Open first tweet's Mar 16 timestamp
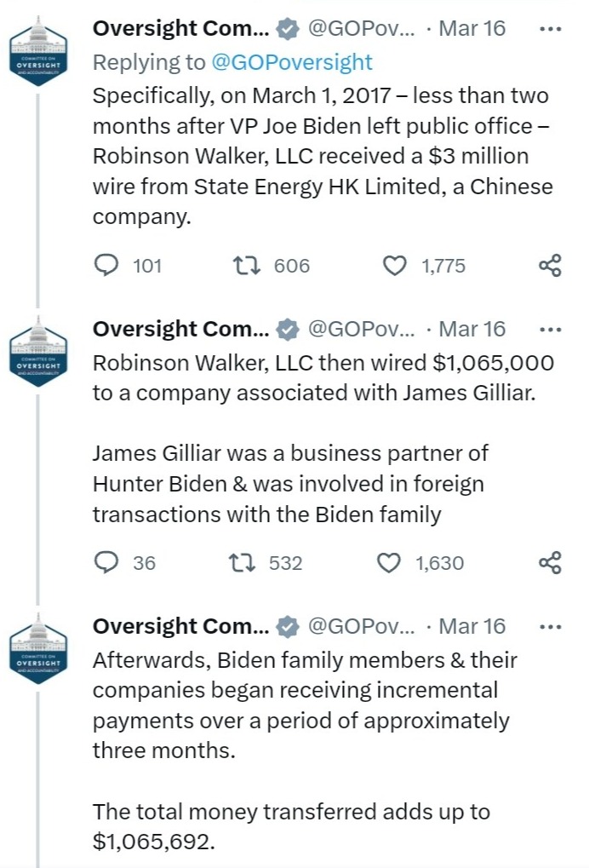This screenshot has width=589, height=868. (472, 28)
